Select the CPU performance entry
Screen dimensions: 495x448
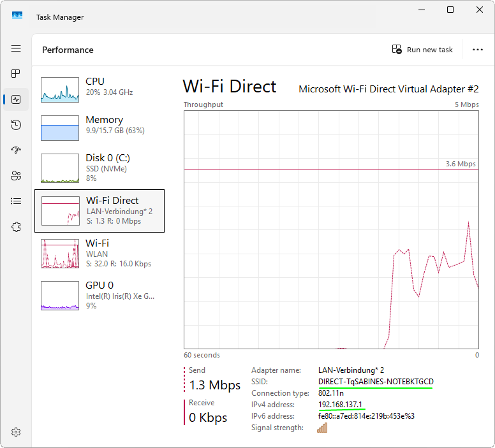(x=100, y=90)
